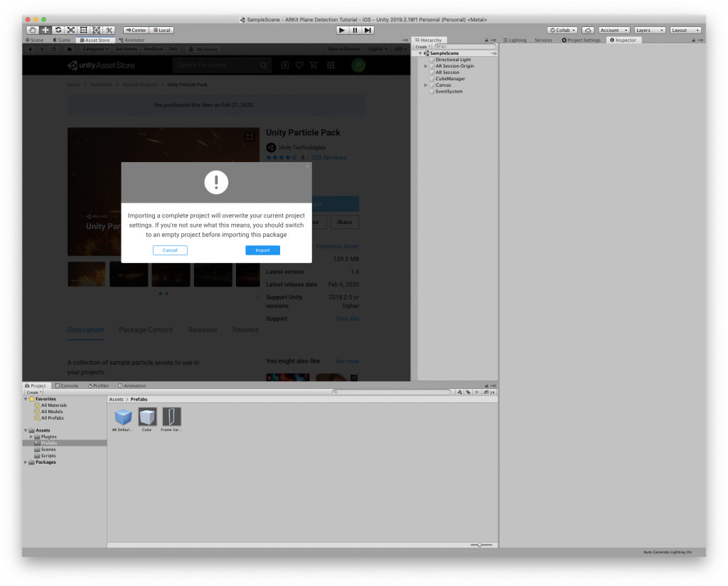Click the Unity Technologies publisher icon
728x586 pixels.
click(x=271, y=148)
